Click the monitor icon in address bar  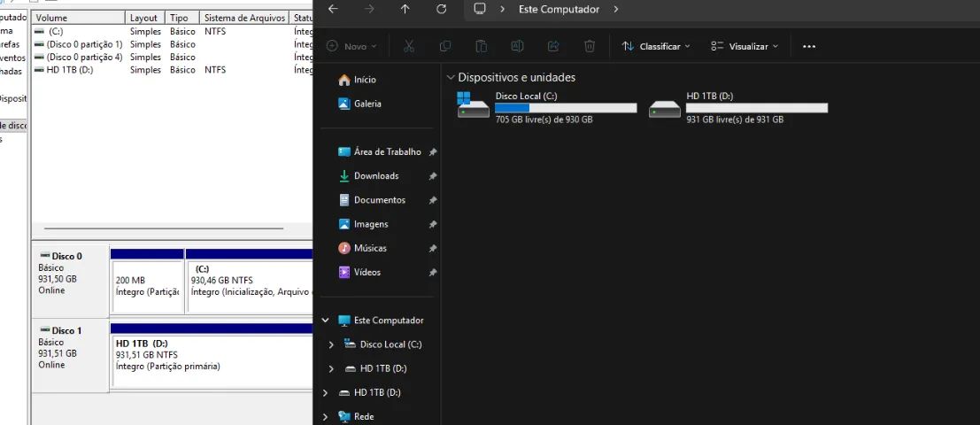480,9
